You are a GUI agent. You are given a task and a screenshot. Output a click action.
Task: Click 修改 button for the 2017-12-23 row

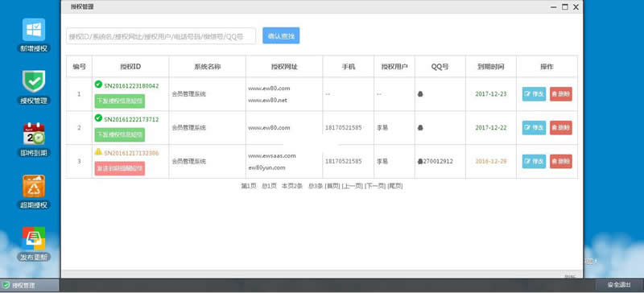coord(534,94)
